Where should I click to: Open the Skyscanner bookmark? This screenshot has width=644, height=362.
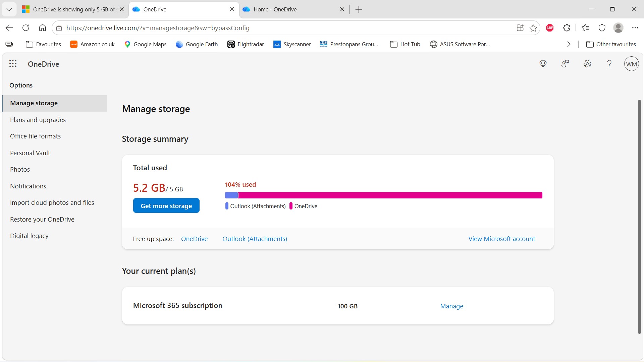tap(292, 44)
